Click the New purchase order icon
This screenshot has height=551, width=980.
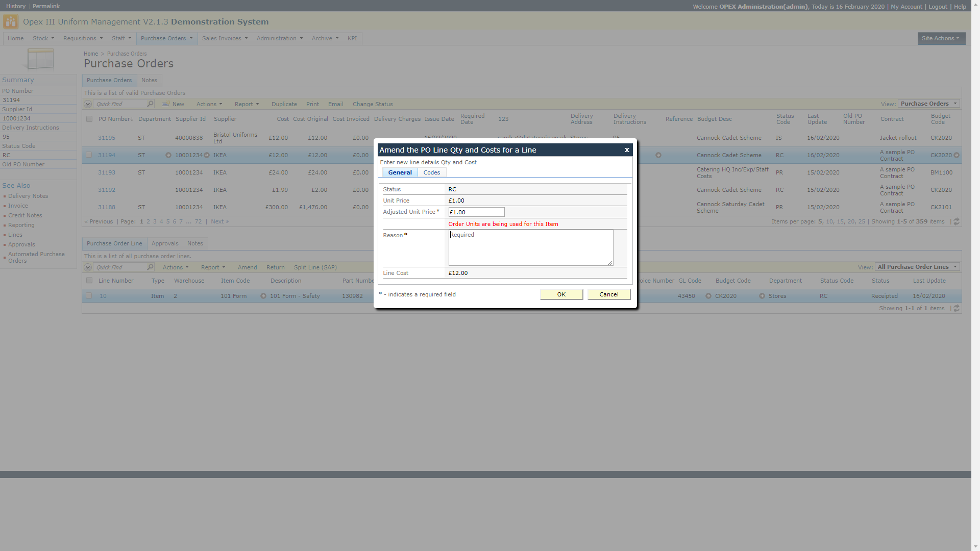165,104
